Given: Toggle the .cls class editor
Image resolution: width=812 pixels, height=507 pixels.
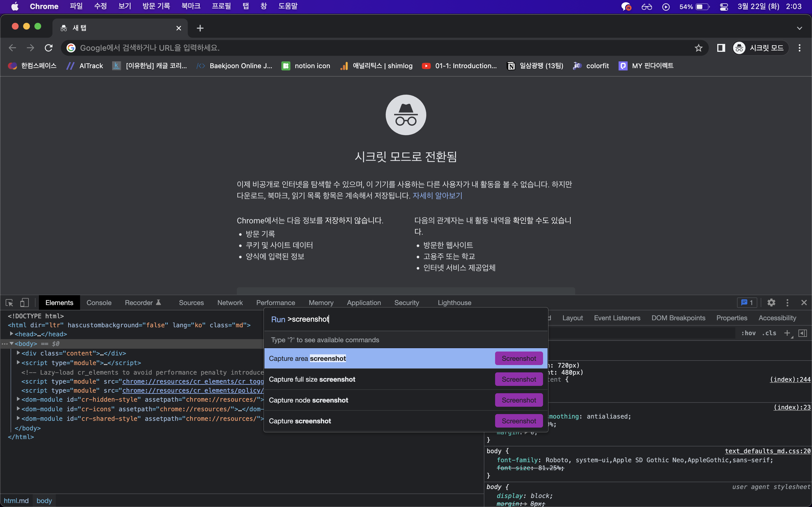Looking at the screenshot, I should tap(769, 333).
